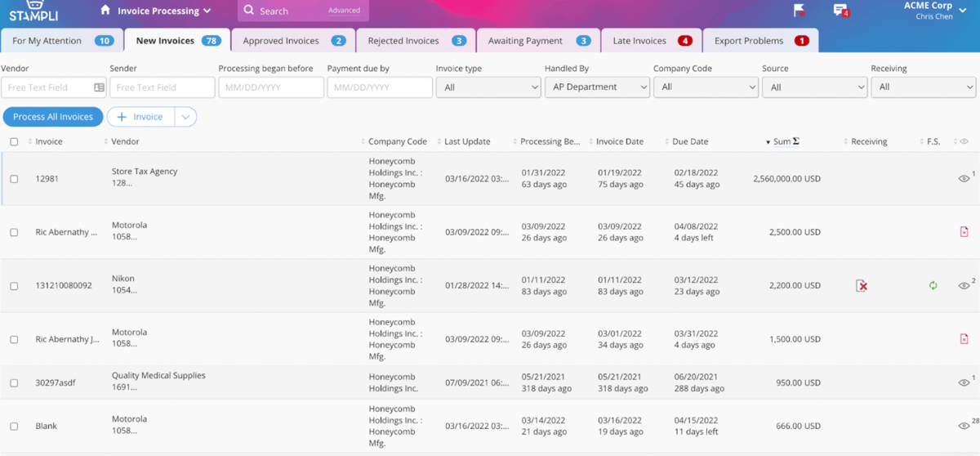Open the Receiving filter dropdown

coord(923,87)
